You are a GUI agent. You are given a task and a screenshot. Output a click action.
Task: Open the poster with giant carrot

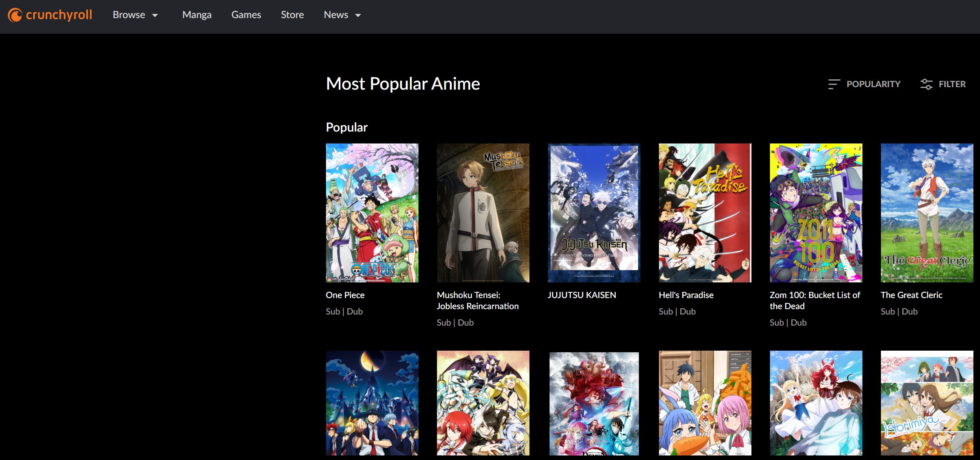point(705,403)
